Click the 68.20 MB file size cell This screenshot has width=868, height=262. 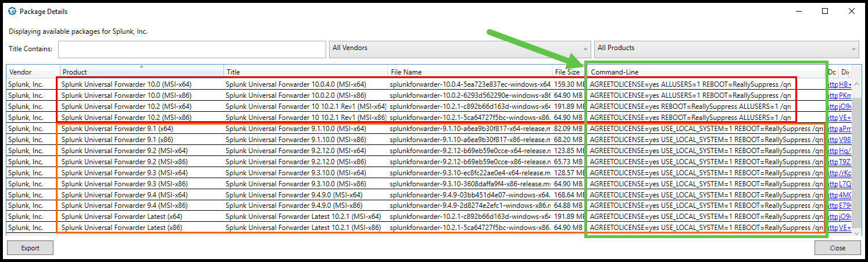tap(569, 140)
